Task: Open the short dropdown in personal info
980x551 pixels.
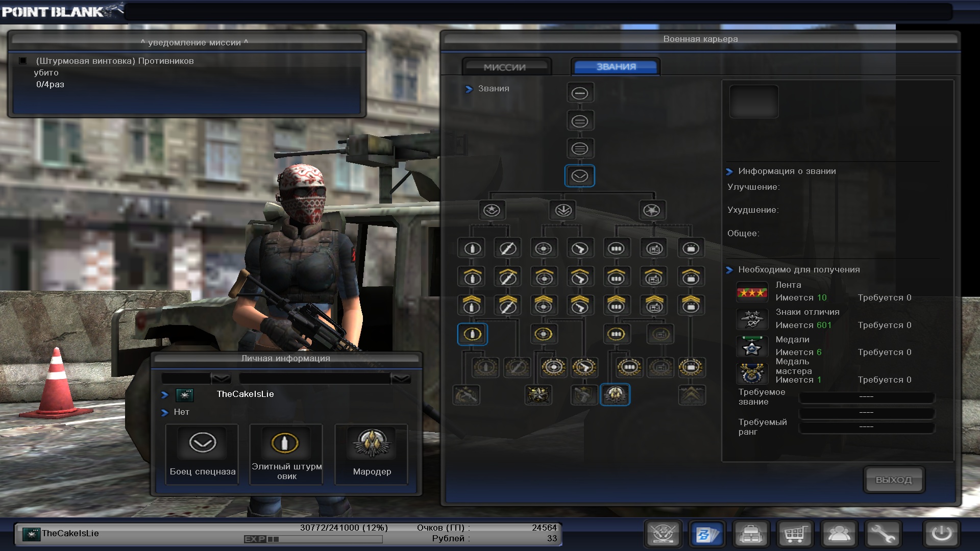Action: click(220, 379)
